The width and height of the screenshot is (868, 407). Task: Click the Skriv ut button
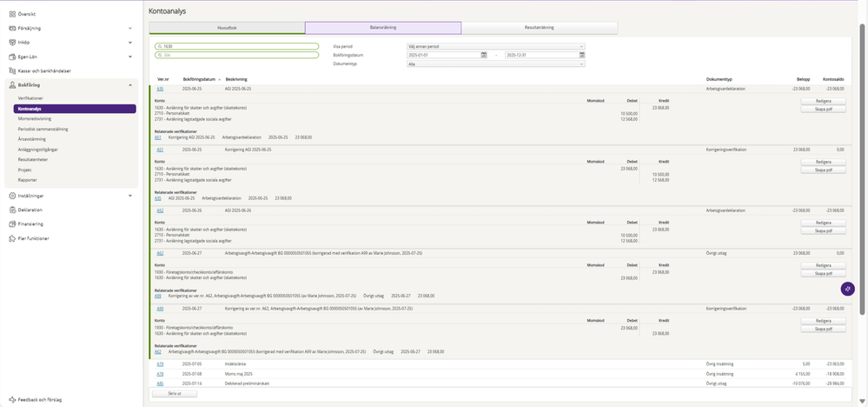click(175, 394)
